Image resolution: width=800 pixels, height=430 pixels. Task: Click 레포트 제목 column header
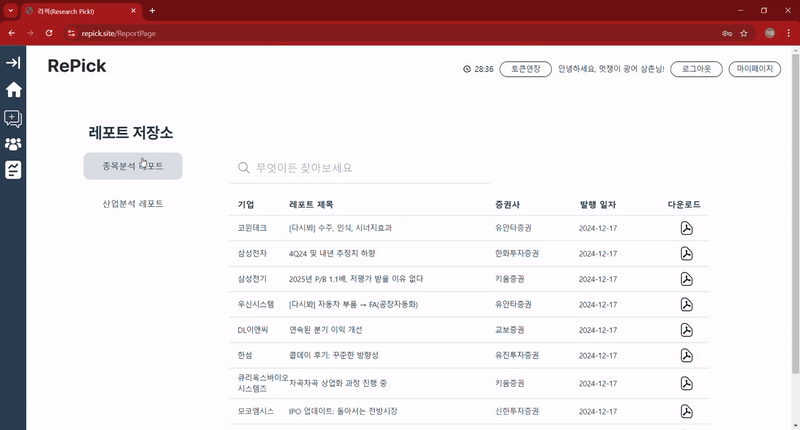pyautogui.click(x=311, y=205)
